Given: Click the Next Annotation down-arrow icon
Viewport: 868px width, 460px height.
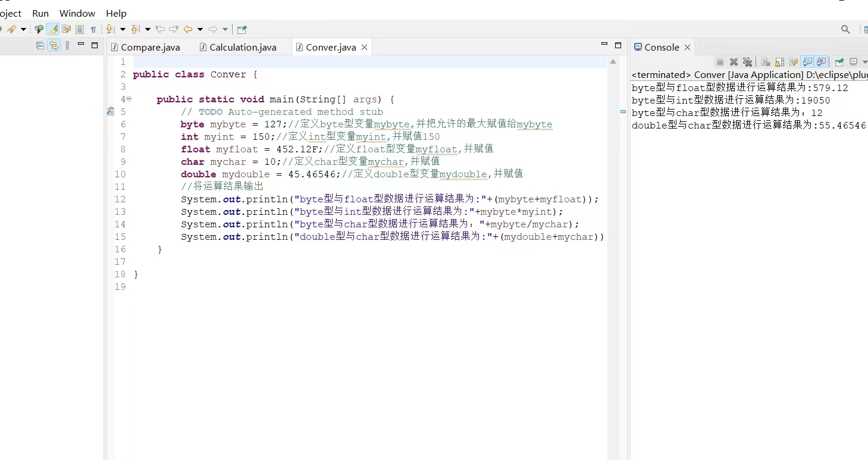Looking at the screenshot, I should pos(110,29).
